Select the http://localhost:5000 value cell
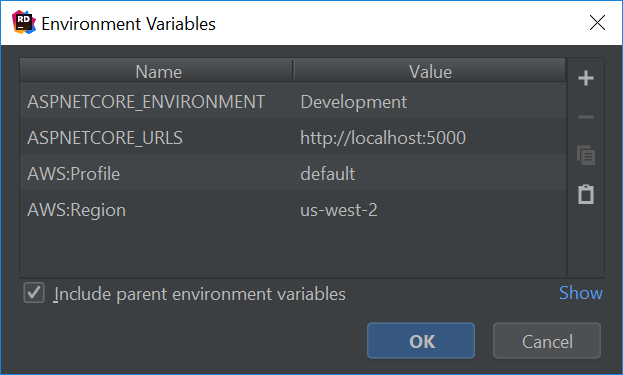The height and width of the screenshot is (375, 623). coord(430,137)
